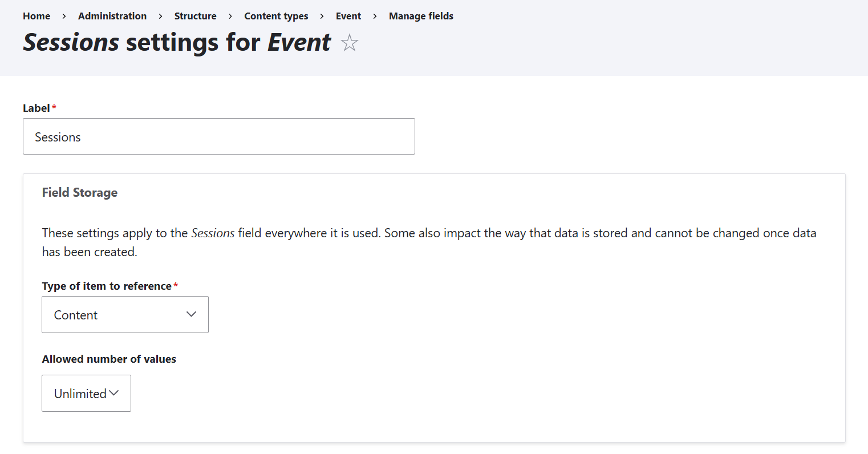Bookmark this settings page with the star
868x454 pixels.
pos(349,42)
